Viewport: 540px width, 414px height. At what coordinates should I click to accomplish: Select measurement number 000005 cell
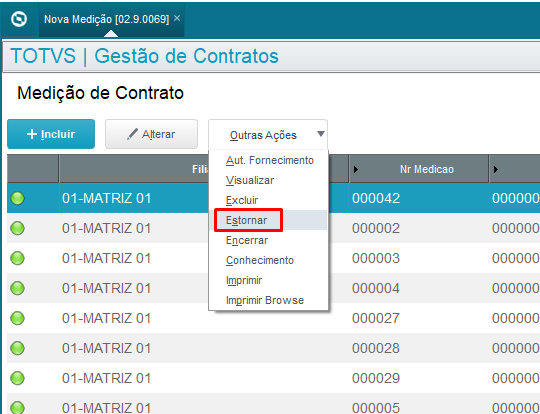[419, 404]
